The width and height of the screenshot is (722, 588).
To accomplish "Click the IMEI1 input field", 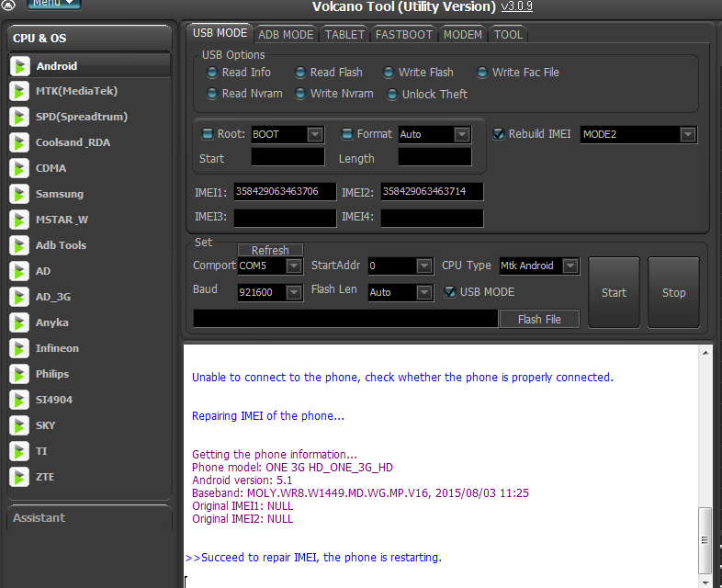I will pos(285,191).
